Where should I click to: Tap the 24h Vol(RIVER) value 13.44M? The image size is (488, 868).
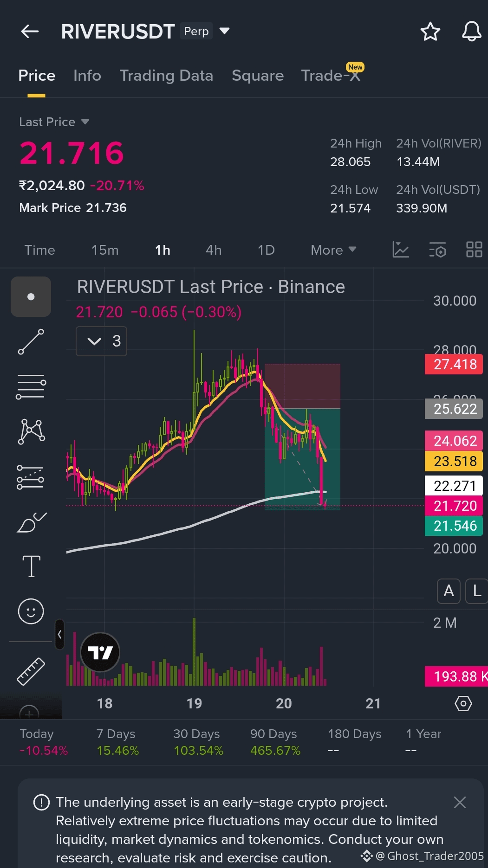pos(418,162)
